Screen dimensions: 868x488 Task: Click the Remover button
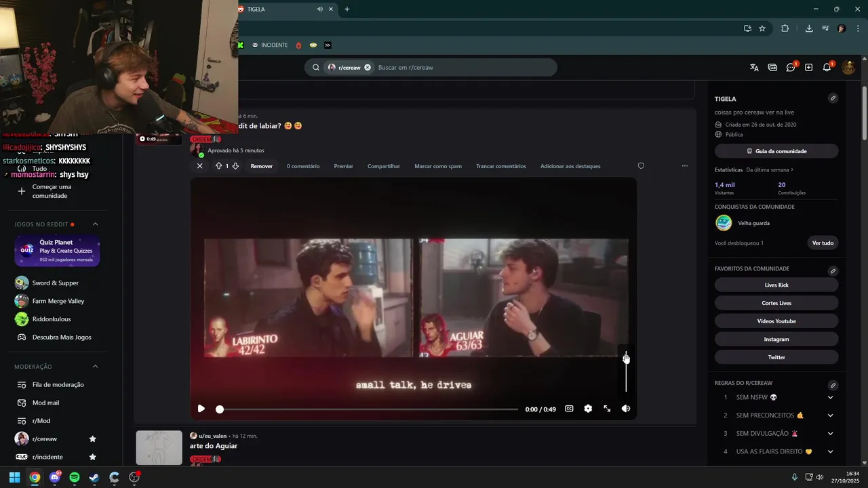point(262,166)
